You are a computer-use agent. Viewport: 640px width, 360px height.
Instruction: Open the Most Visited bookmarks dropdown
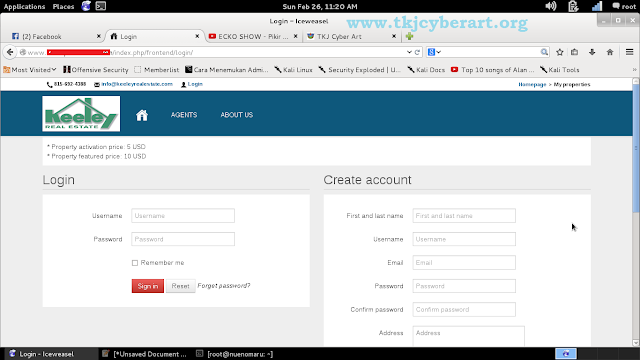(30, 70)
